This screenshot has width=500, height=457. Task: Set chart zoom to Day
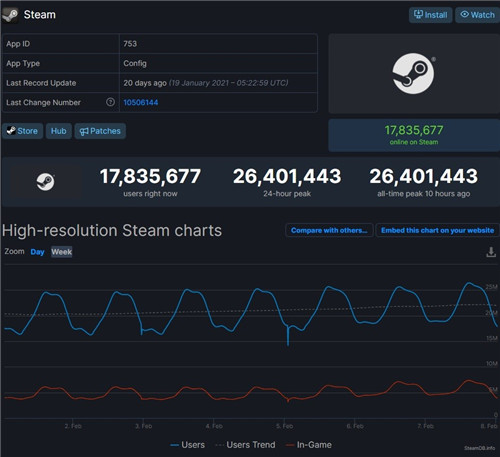[x=37, y=252]
